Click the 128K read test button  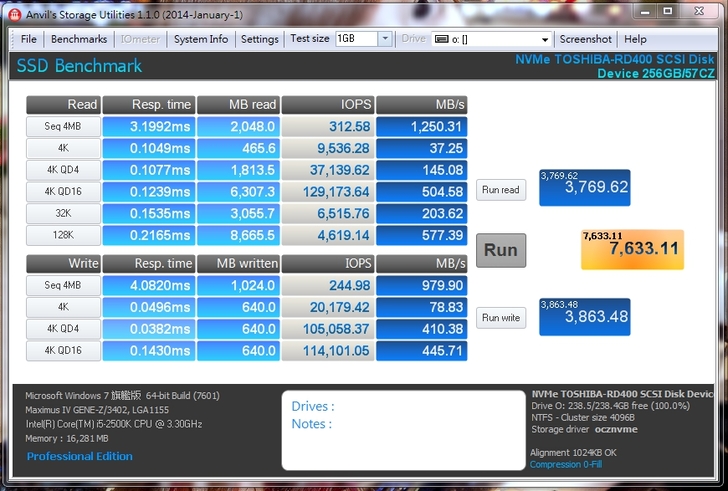[x=63, y=235]
